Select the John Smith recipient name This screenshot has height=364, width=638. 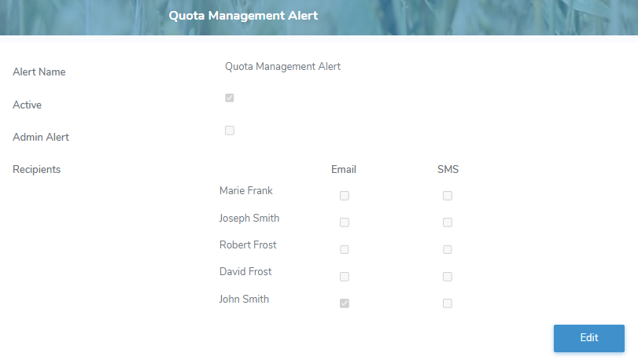tap(244, 299)
